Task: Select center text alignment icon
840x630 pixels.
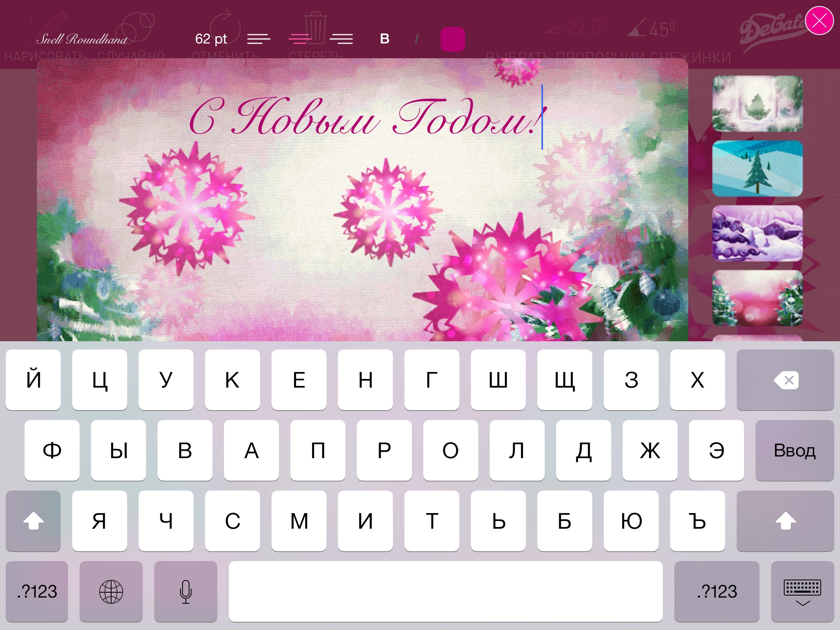Action: click(300, 39)
